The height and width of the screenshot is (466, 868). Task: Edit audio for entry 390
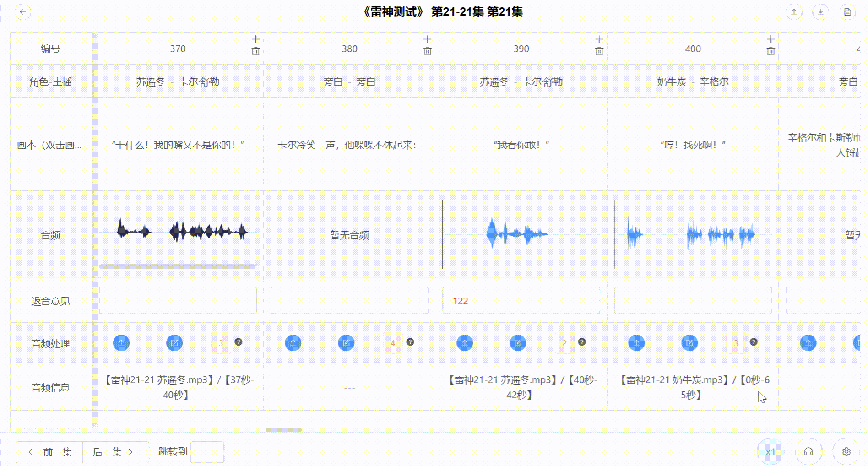coord(518,343)
